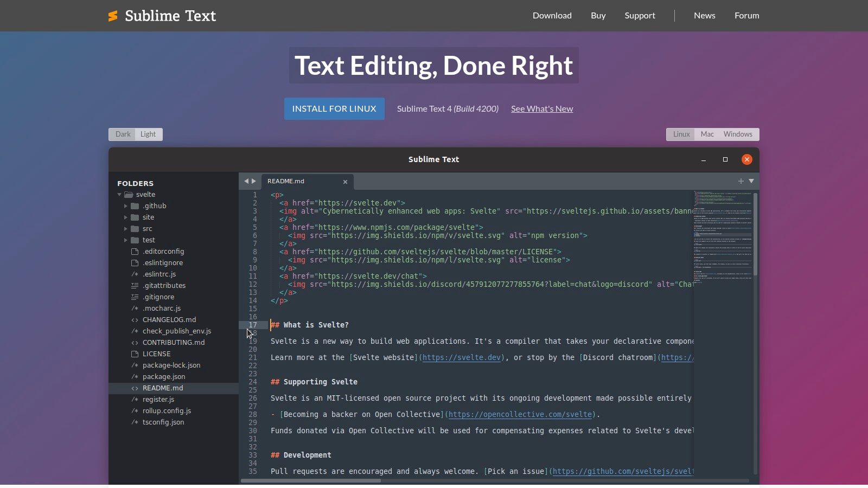This screenshot has height=488, width=868.
Task: Open the See What's New link
Action: tap(541, 108)
